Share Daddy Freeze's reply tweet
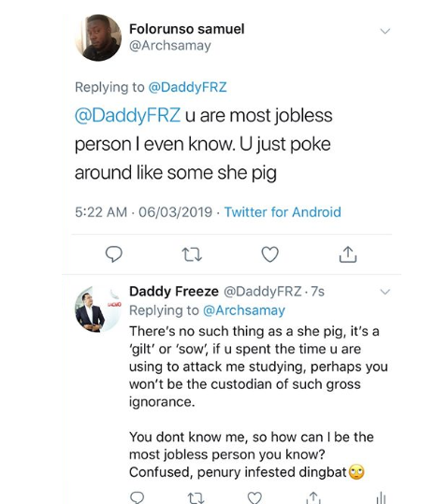This screenshot has width=421, height=504. 313,497
